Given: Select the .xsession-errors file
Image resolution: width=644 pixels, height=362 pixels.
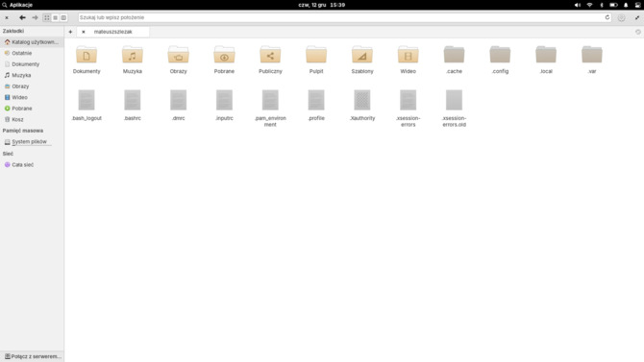Looking at the screenshot, I should point(409,100).
